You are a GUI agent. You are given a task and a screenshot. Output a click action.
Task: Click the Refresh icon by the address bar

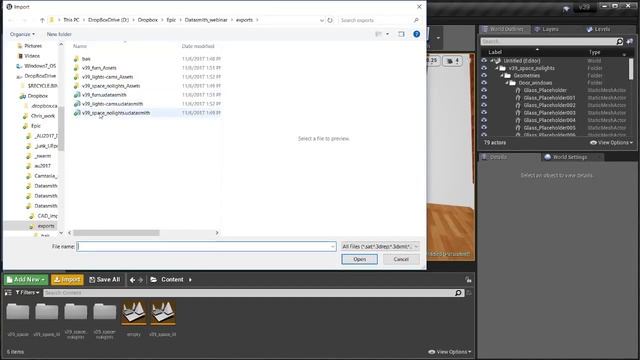pyautogui.click(x=330, y=20)
